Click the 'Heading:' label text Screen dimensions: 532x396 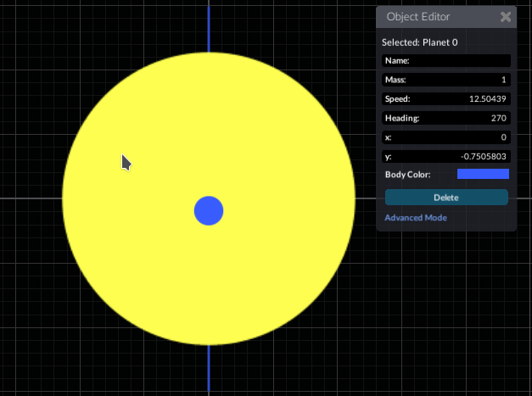(x=402, y=118)
